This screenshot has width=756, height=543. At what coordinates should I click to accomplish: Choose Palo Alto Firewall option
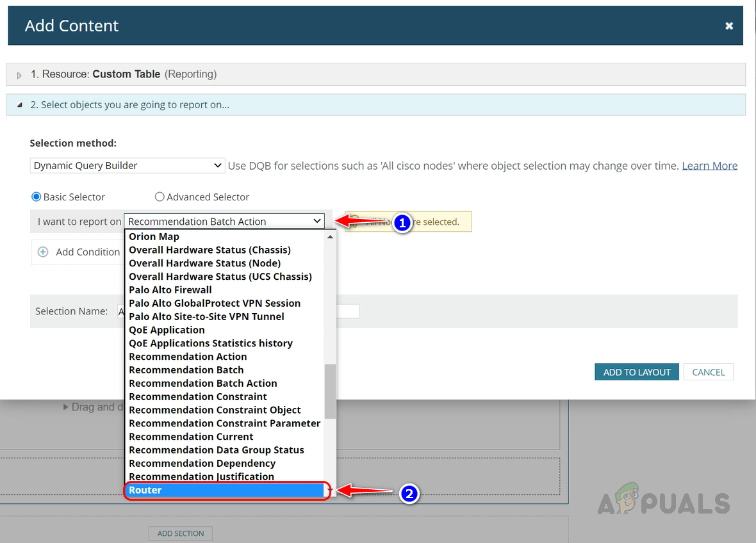[225, 290]
